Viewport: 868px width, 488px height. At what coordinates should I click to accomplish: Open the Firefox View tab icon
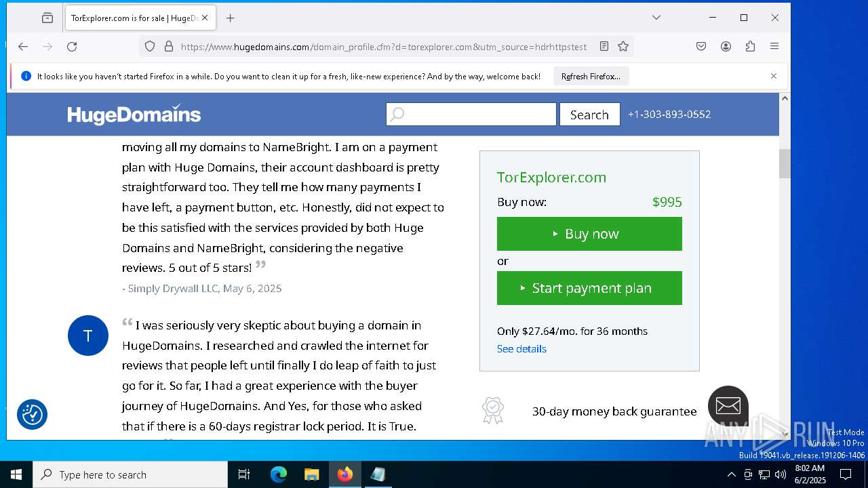pyautogui.click(x=47, y=18)
